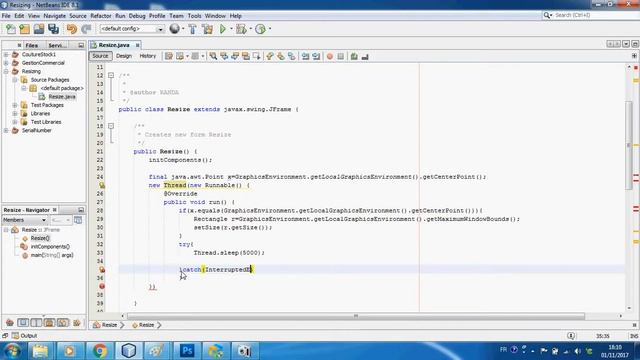Open the Run Project arrow dropdown

231,29
